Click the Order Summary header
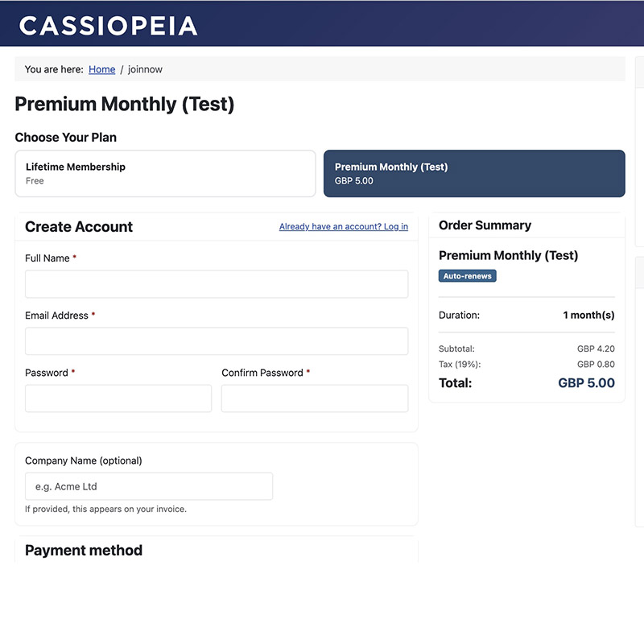 [x=485, y=225]
